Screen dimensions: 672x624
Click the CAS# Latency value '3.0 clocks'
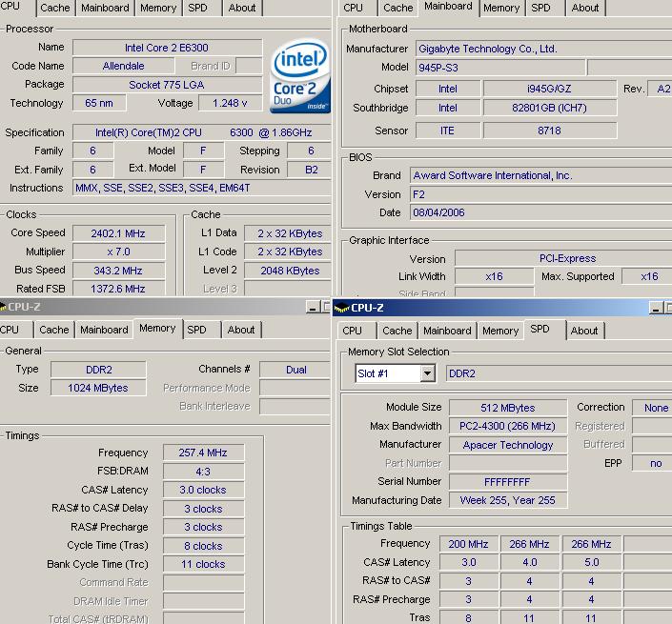click(204, 490)
